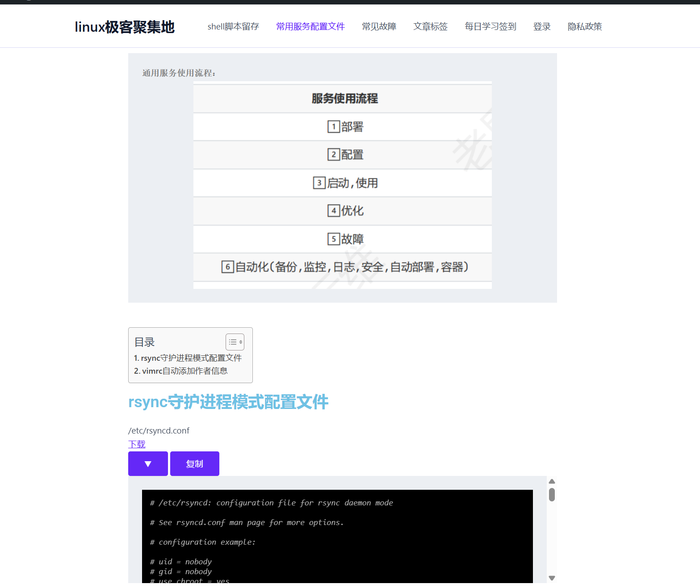This screenshot has width=700, height=588.
Task: Click the code box scroll up arrow
Action: pos(552,481)
